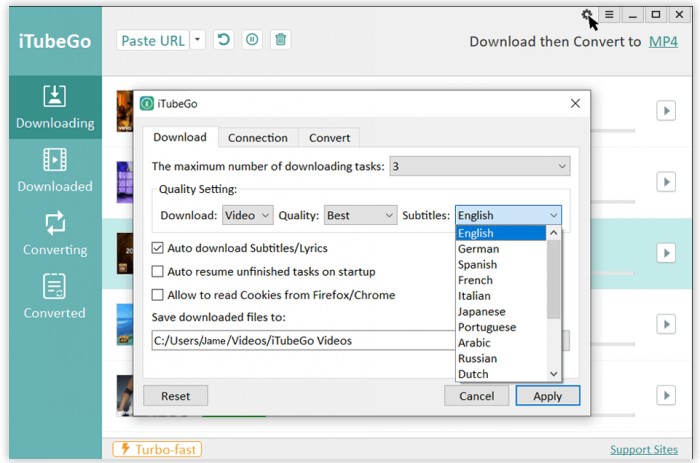Image resolution: width=700 pixels, height=463 pixels.
Task: Open the Downloading sidebar section
Action: (x=55, y=107)
